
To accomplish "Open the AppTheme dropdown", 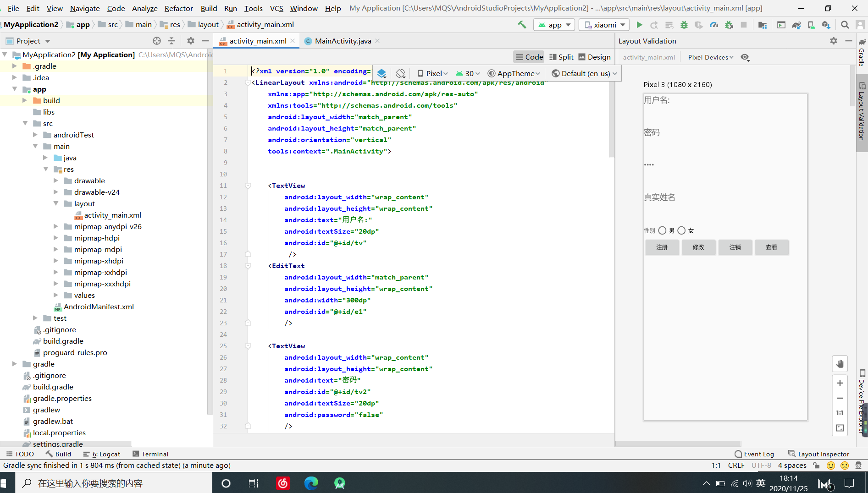I will 514,73.
